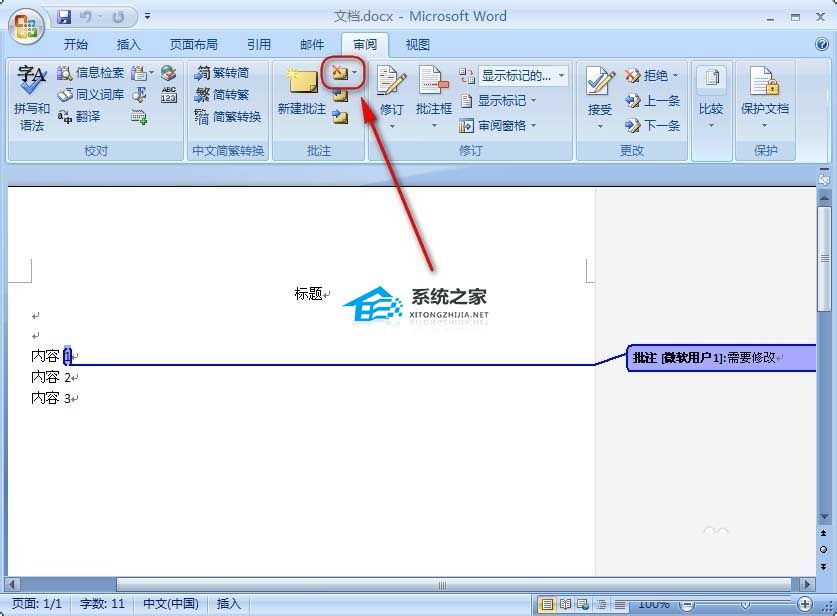The height and width of the screenshot is (616, 837).
Task: Toggle the 审阅窗格 reviewing pane
Action: (493, 125)
